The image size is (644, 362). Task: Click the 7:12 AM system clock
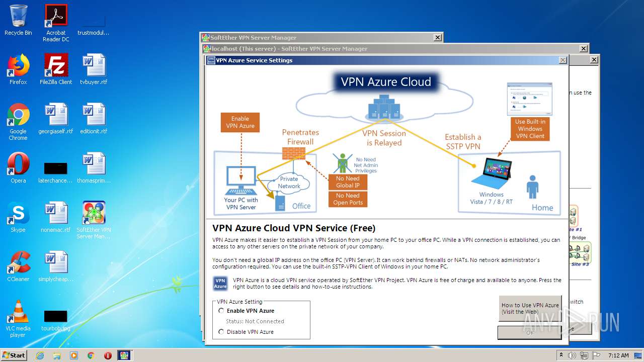(x=618, y=355)
